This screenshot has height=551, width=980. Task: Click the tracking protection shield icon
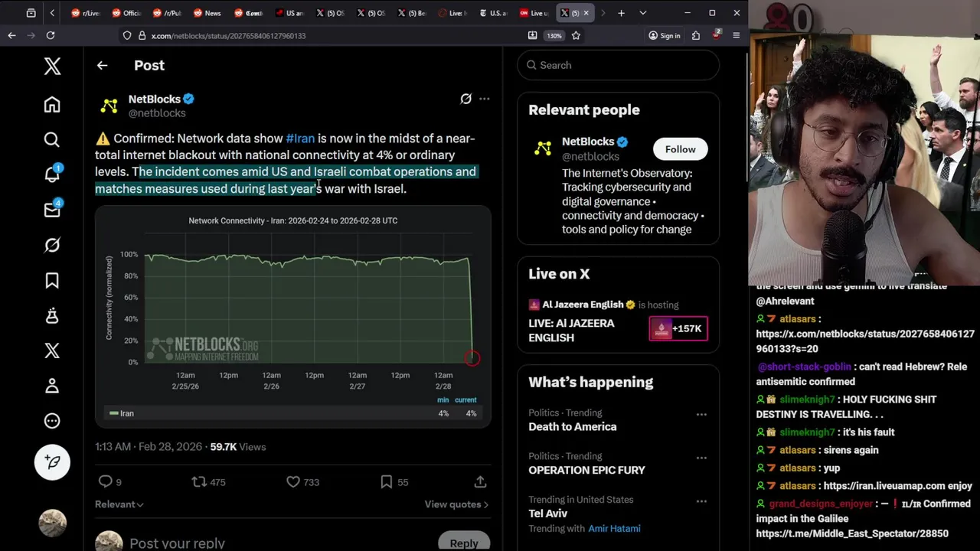click(127, 35)
